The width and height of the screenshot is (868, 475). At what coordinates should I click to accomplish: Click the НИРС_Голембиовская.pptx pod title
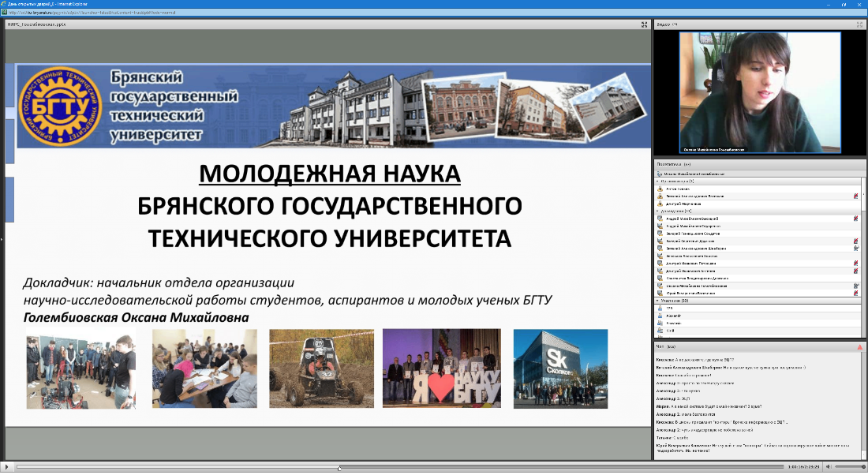(36, 24)
